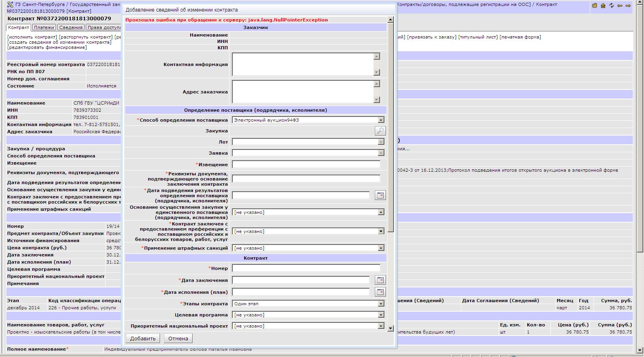
Task: Focus the Дата исполнения (план) date field
Action: point(301,292)
